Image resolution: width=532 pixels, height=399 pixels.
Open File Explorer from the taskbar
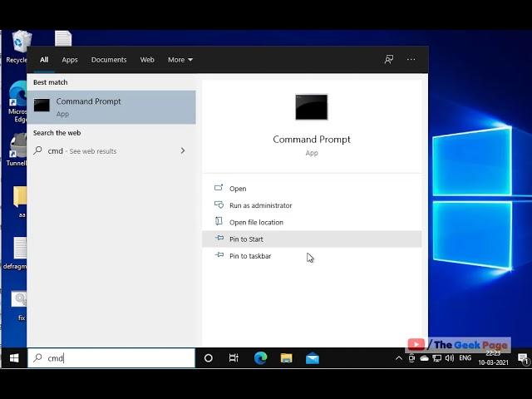pyautogui.click(x=286, y=358)
